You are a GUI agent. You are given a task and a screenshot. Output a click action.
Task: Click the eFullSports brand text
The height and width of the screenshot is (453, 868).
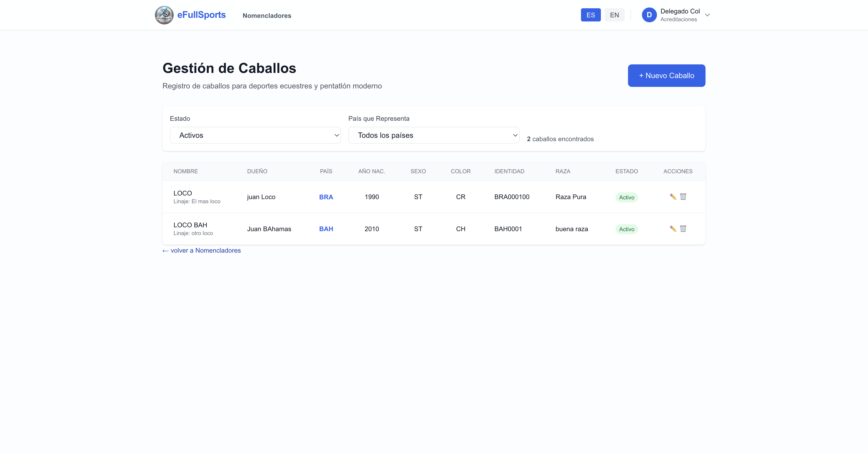[x=201, y=15]
